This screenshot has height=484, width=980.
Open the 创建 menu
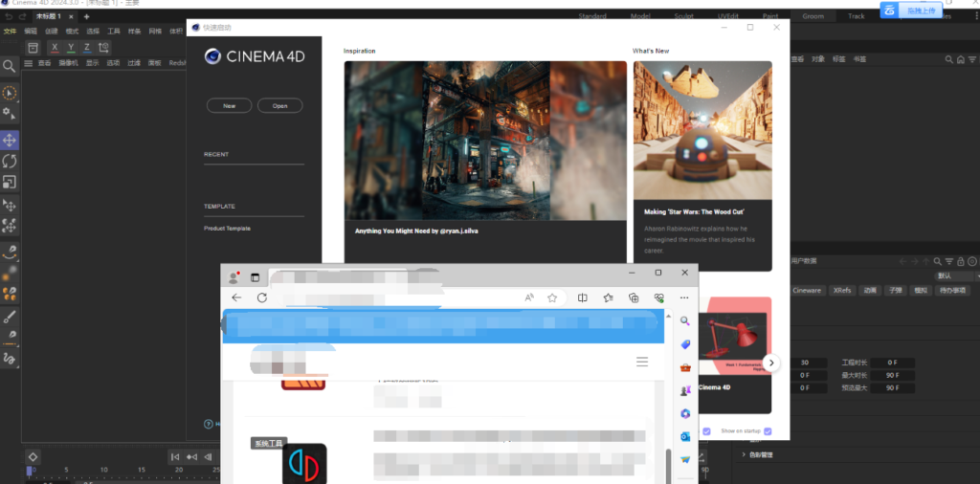pyautogui.click(x=52, y=32)
